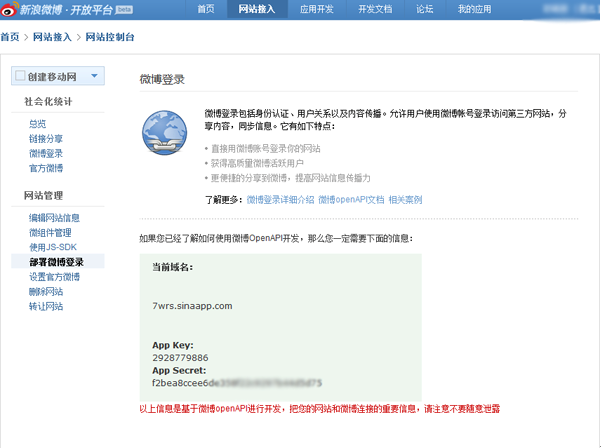Viewport: 601px width, 448px height.
Task: Click the 网站接入 breadcrumb link
Action: pos(52,37)
